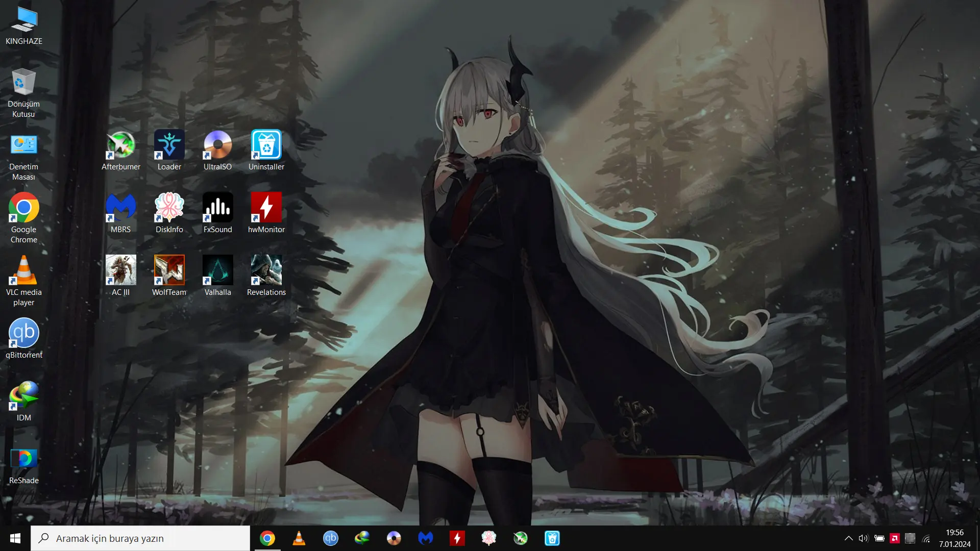980x551 pixels.
Task: Click the 'Aramak için buraya yazın' search box
Action: (x=140, y=538)
